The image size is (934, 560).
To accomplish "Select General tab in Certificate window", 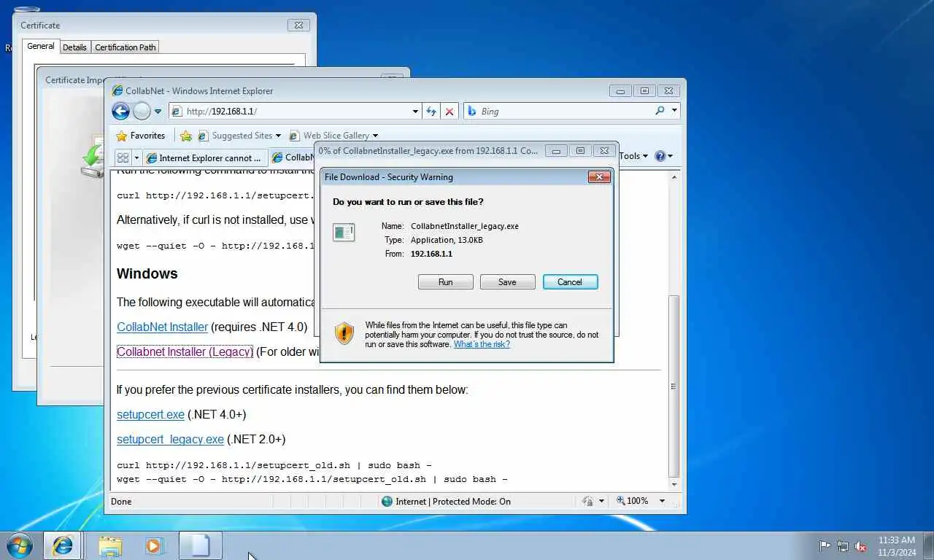I will point(40,46).
